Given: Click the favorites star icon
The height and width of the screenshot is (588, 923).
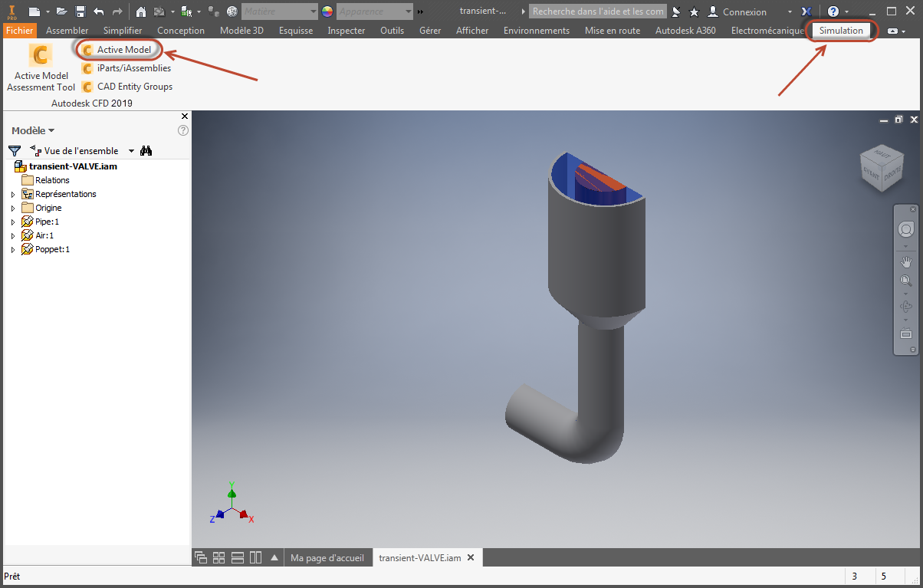Looking at the screenshot, I should pyautogui.click(x=694, y=11).
